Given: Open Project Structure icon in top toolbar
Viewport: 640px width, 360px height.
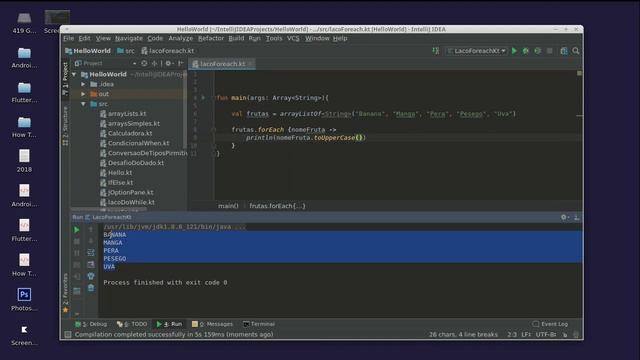Looking at the screenshot, I should coord(564,51).
